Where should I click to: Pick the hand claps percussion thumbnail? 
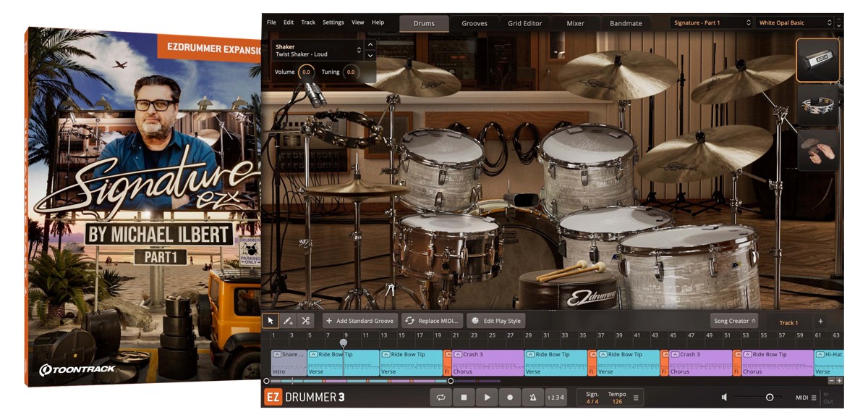(818, 150)
